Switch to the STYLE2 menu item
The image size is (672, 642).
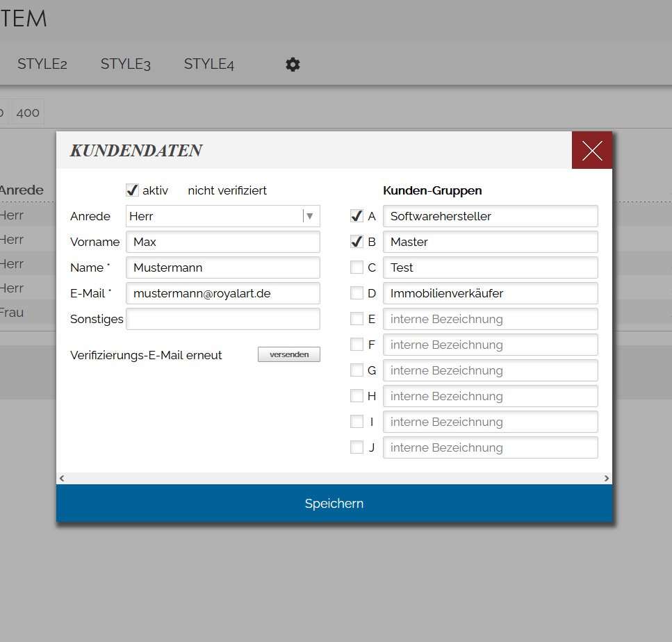[x=42, y=64]
